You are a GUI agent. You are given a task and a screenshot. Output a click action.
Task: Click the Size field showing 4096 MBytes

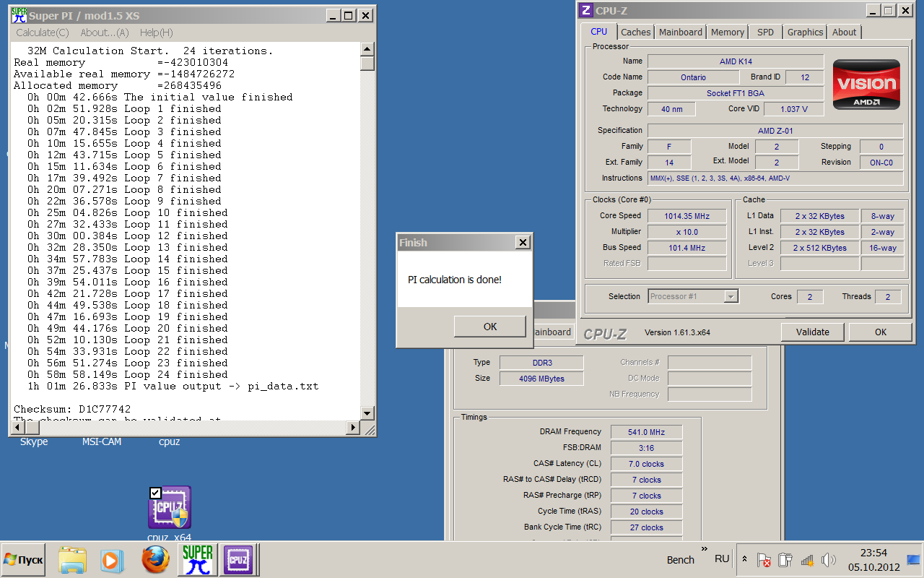click(542, 379)
